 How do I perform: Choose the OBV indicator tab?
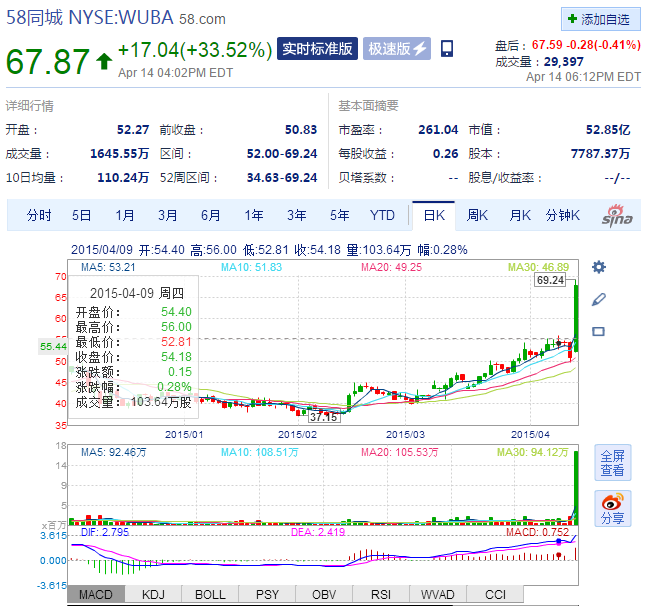(x=324, y=594)
